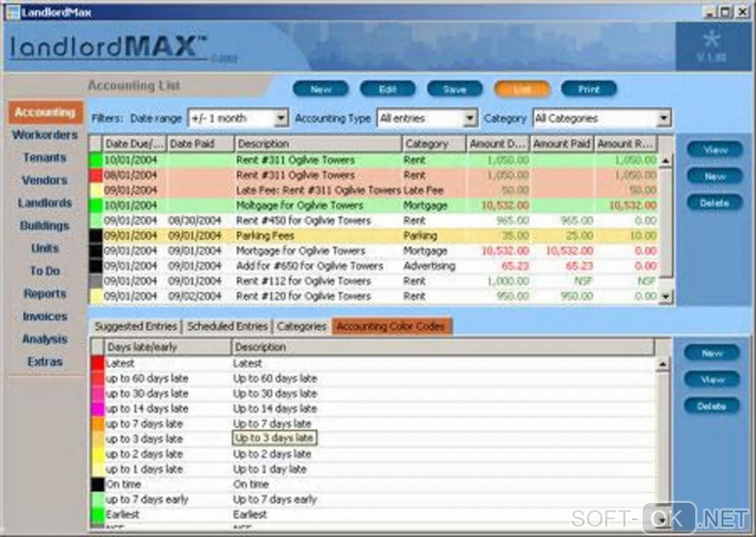Click the LandlordMax title bar icon
The width and height of the screenshot is (756, 537).
[13, 12]
